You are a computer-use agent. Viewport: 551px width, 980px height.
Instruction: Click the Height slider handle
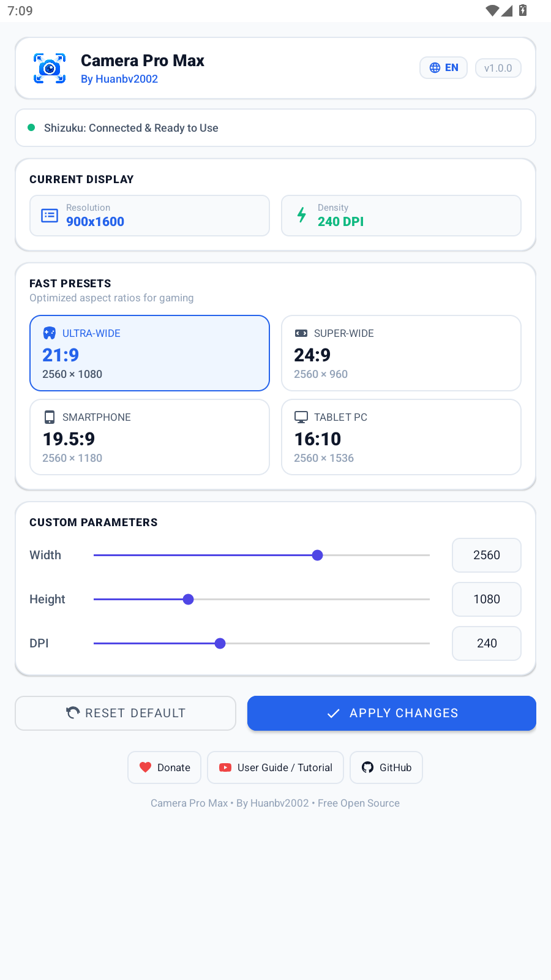[189, 600]
